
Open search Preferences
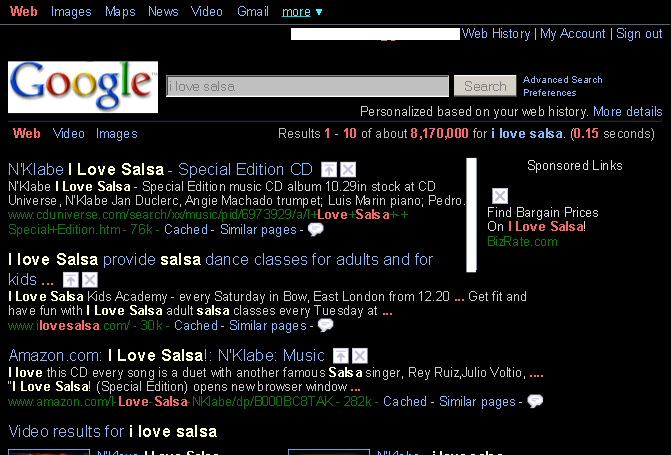pos(549,92)
